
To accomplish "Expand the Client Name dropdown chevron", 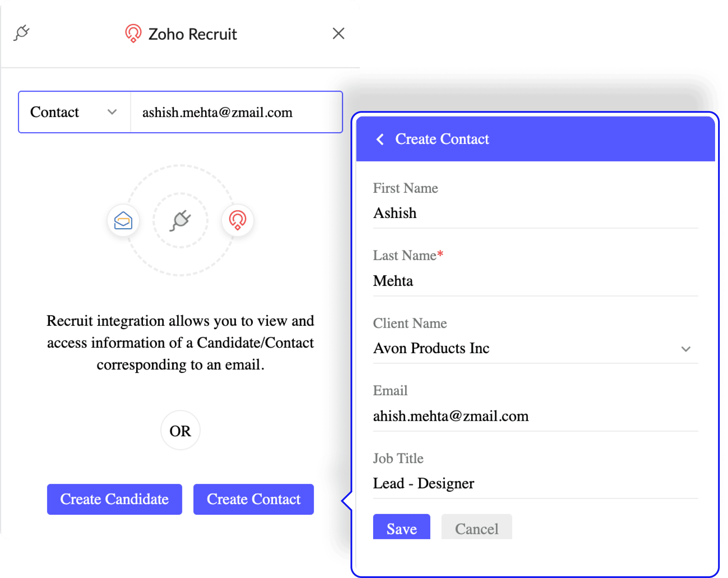I will pos(685,349).
